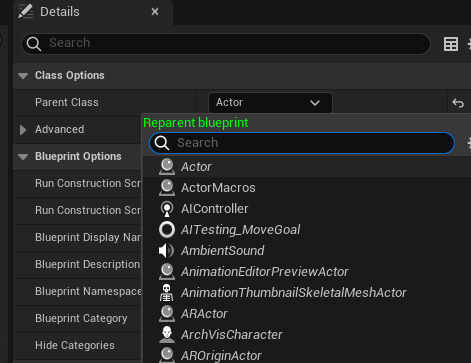Click the Reparent blueprint search field
This screenshot has width=471, height=363.
coord(302,143)
